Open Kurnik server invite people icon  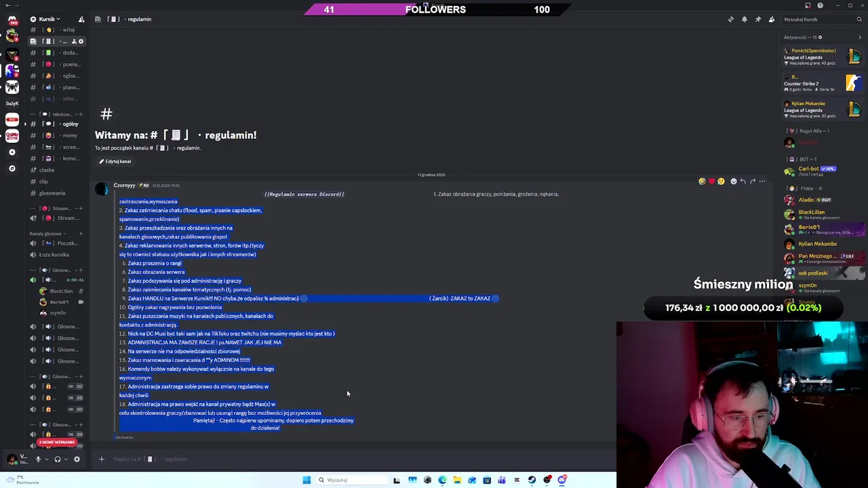(x=81, y=19)
